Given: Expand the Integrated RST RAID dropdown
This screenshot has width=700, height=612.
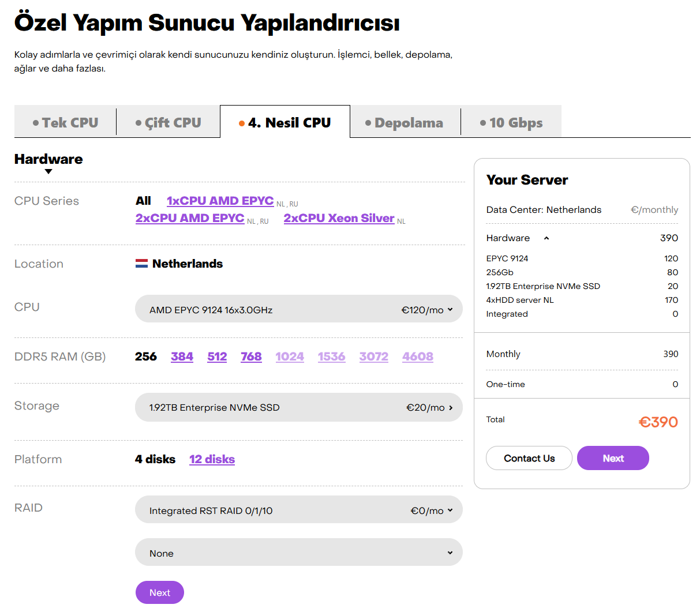Looking at the screenshot, I should [298, 510].
